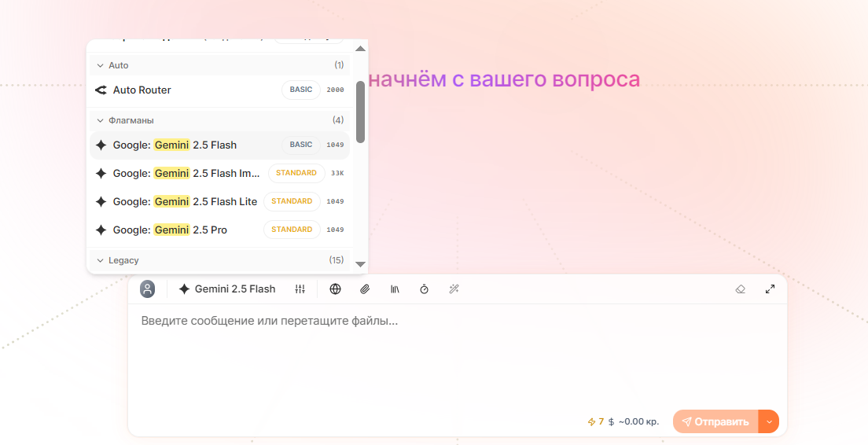The image size is (868, 445).
Task: Click the message input field
Action: point(458,355)
